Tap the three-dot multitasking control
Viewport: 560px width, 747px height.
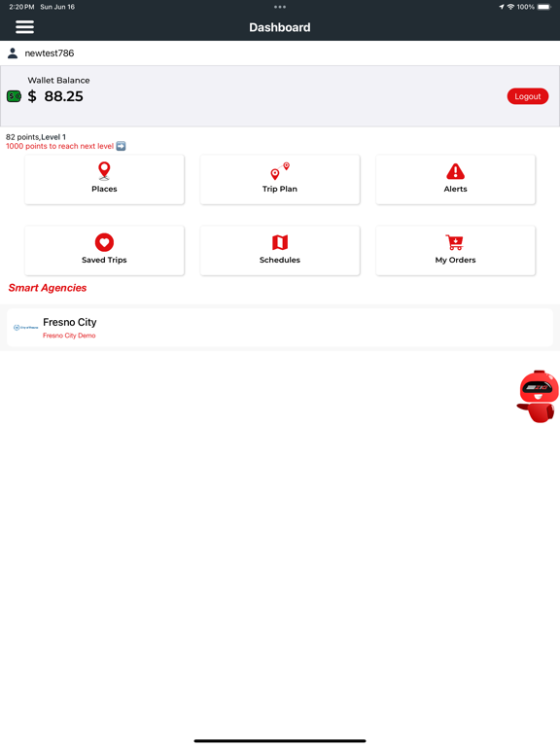pos(280,7)
